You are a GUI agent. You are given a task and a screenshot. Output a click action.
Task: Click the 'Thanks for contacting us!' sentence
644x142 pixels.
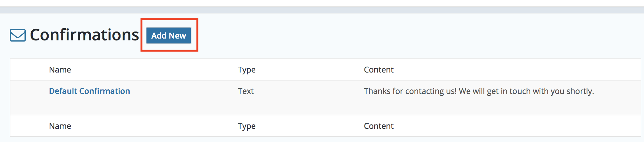[x=410, y=91]
